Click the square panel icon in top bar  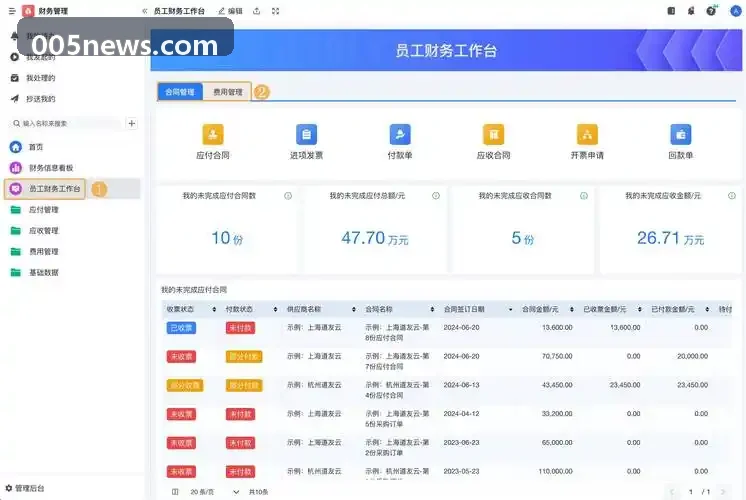(671, 11)
